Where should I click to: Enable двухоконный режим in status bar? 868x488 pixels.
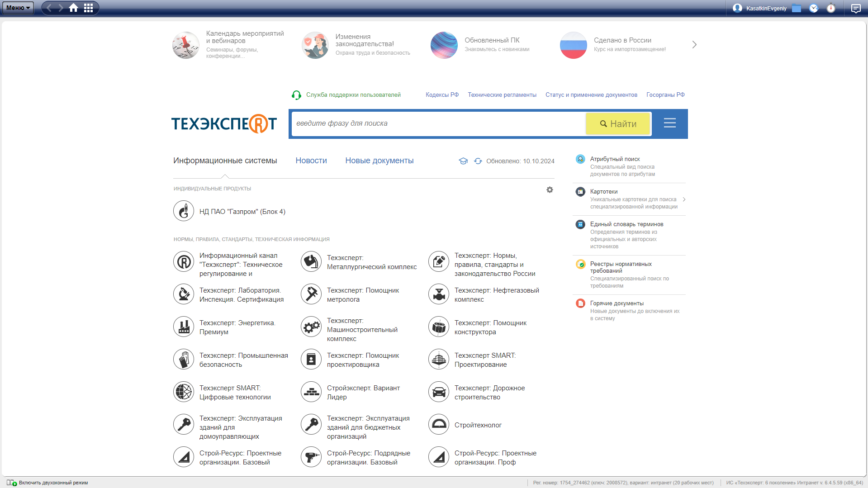pyautogui.click(x=47, y=483)
